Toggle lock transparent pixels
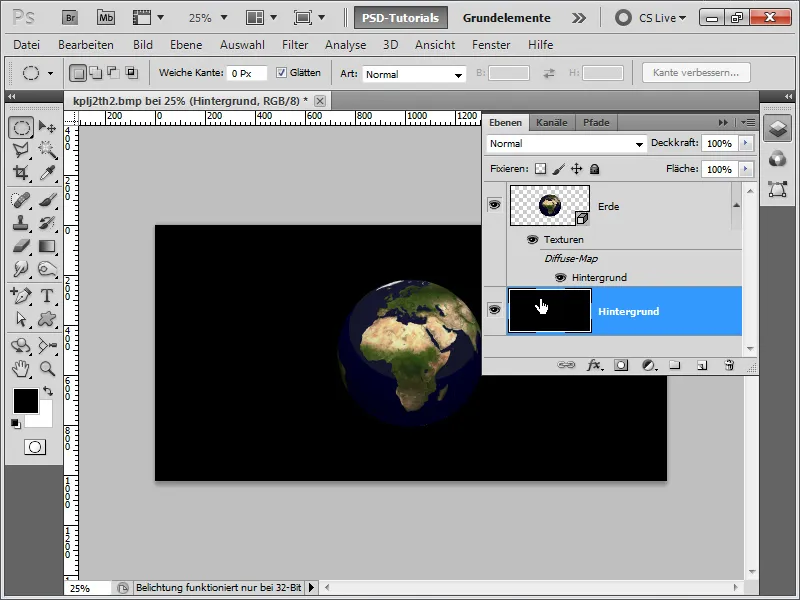Viewport: 800px width, 600px height. pos(540,169)
